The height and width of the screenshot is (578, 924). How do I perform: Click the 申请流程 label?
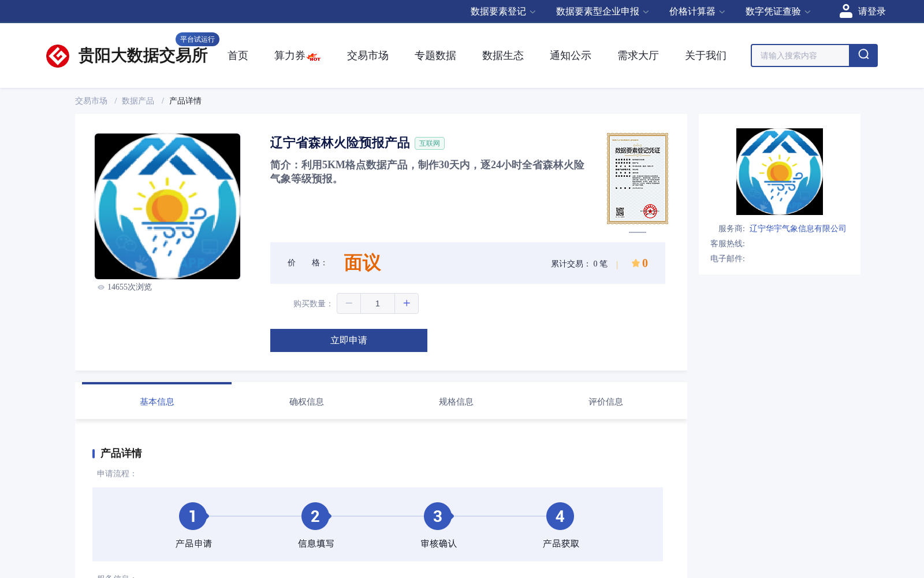[x=117, y=474]
